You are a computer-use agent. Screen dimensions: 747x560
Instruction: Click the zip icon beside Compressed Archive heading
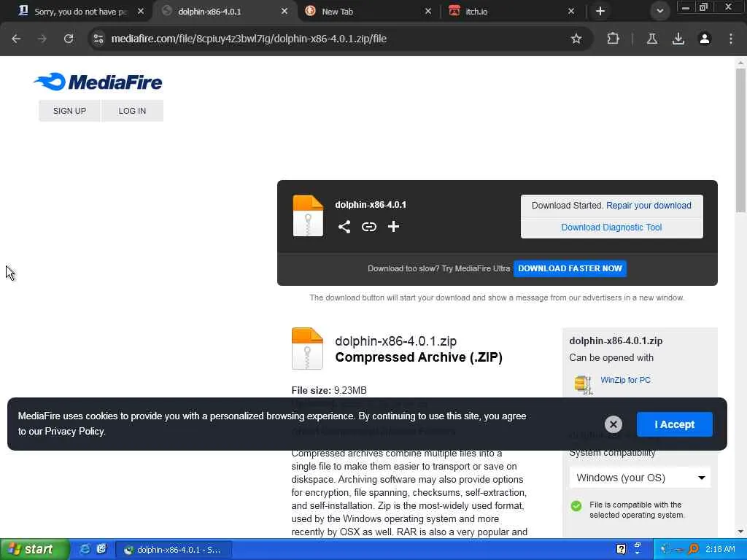(x=307, y=349)
